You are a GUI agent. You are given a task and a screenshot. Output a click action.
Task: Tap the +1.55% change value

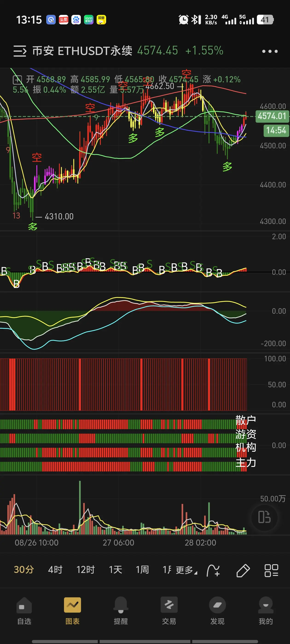204,51
